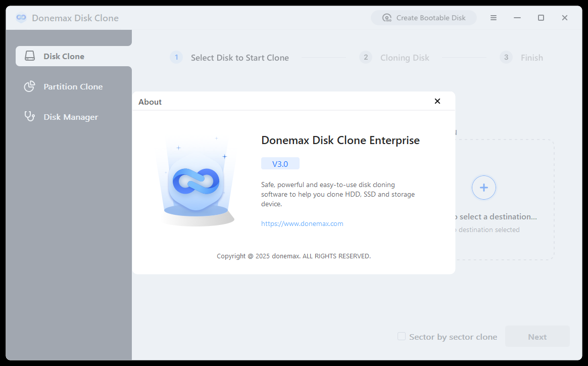Screen dimensions: 588x366
Task: Click the Safe, powerful description paragraph
Action: 338,195
